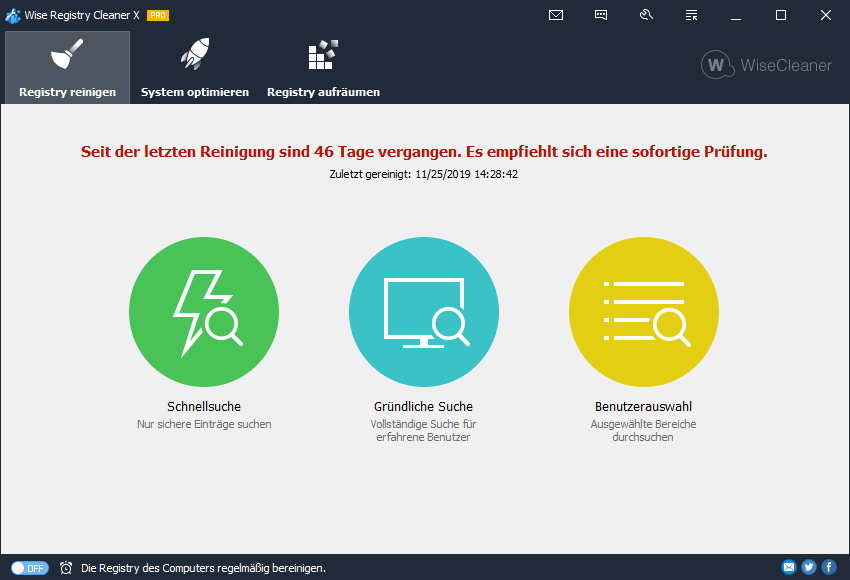
Task: Open the mail envelope icon in title bar
Action: coord(556,15)
